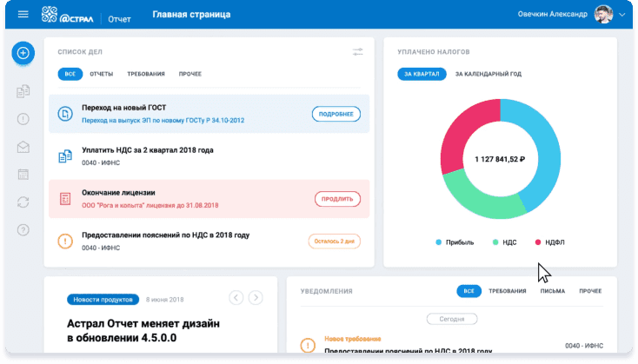Click the user name Овечкин Александр

(552, 14)
